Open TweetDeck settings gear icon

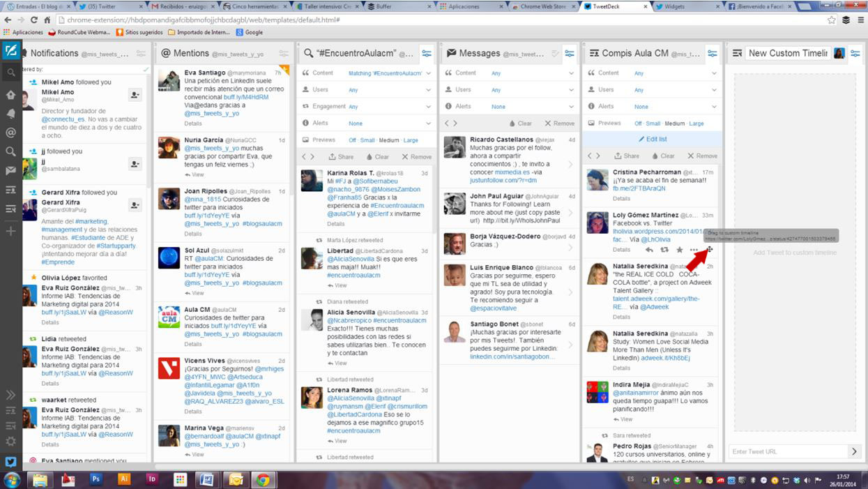pos(10,441)
